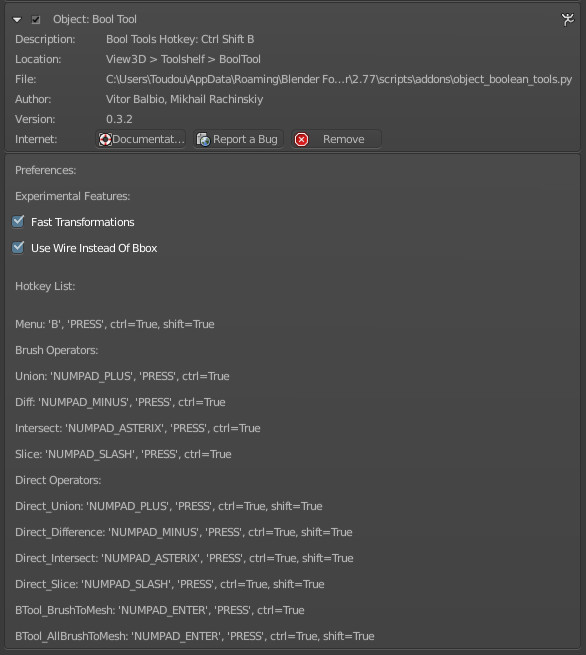Click the Use Wire Instead Of Bbox label
Viewport: 586px width, 655px height.
[x=94, y=248]
